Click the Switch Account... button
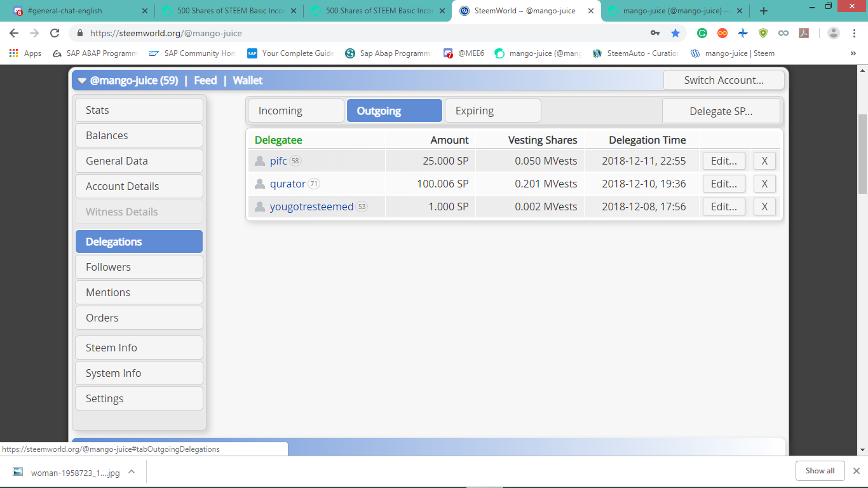Viewport: 868px width, 488px height. [724, 80]
